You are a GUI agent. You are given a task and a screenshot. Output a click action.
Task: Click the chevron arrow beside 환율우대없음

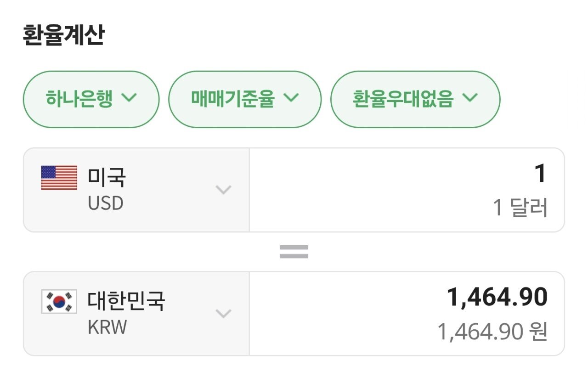point(470,98)
